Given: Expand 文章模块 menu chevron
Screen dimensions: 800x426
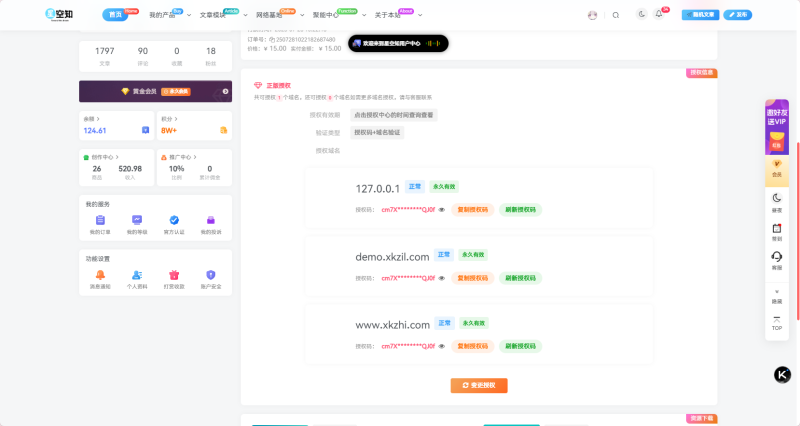Looking at the screenshot, I should click(x=245, y=15).
